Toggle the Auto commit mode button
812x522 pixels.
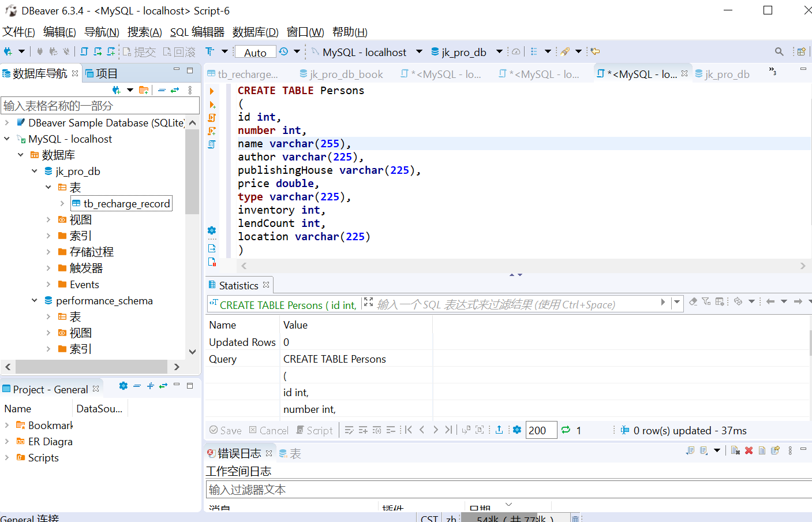tap(255, 52)
